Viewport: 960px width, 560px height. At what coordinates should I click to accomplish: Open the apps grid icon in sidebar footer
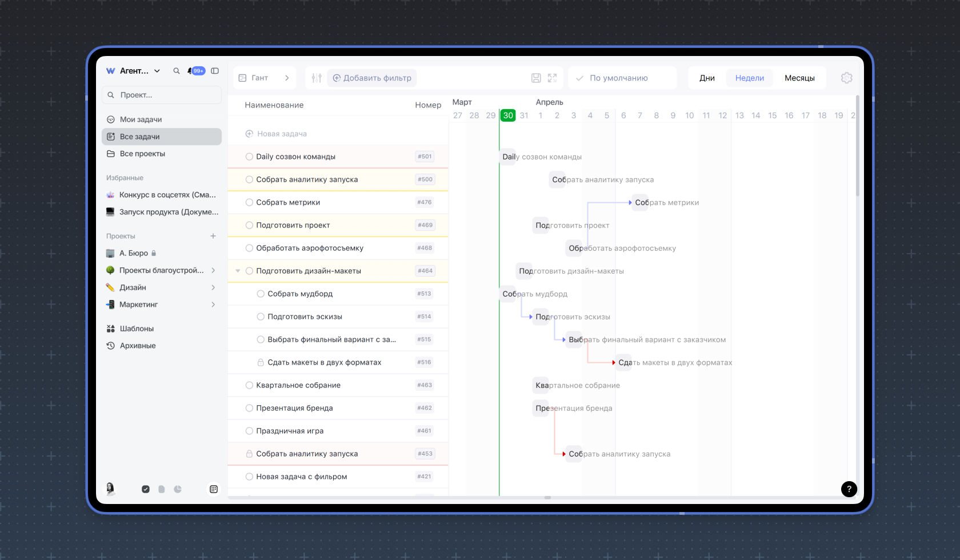(x=214, y=489)
